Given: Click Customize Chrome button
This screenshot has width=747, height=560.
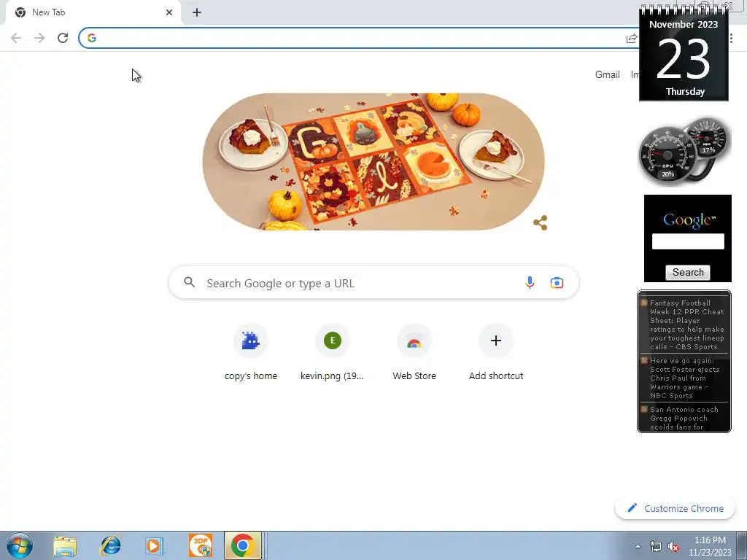Looking at the screenshot, I should [675, 508].
